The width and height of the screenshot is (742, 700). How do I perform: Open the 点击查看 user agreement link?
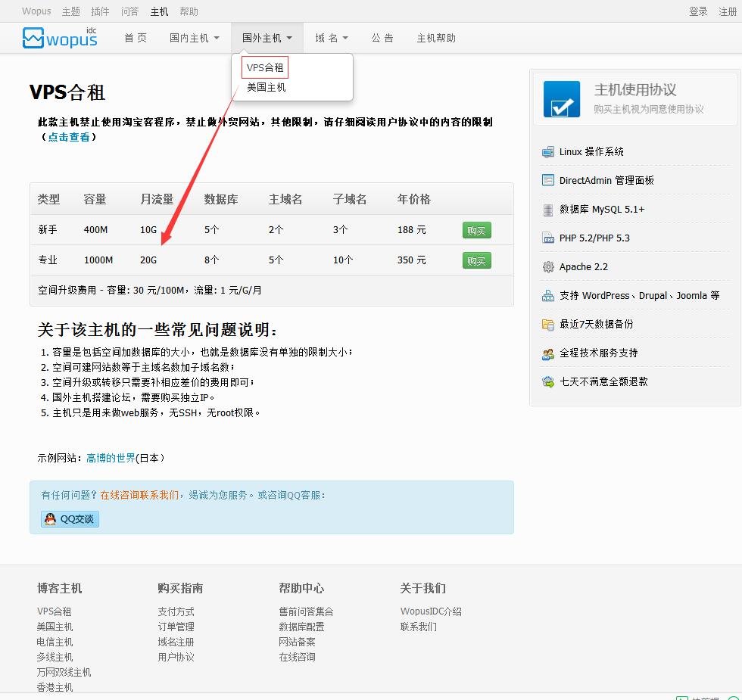click(x=67, y=138)
